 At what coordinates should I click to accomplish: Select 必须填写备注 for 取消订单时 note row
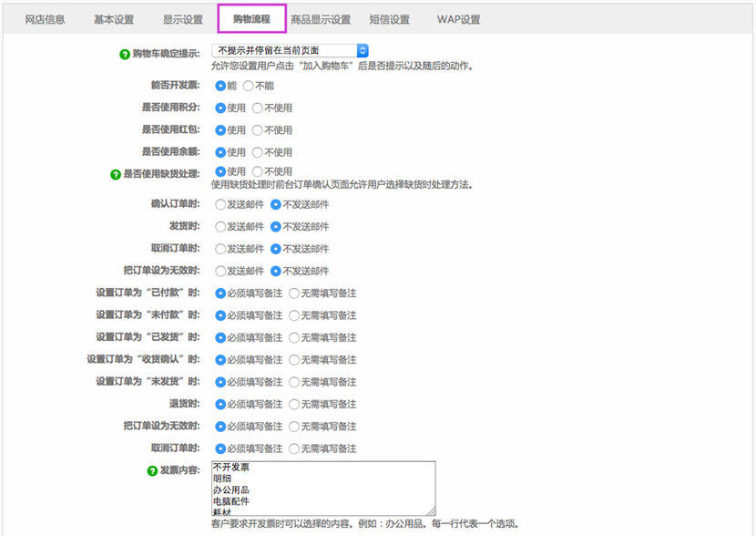220,448
